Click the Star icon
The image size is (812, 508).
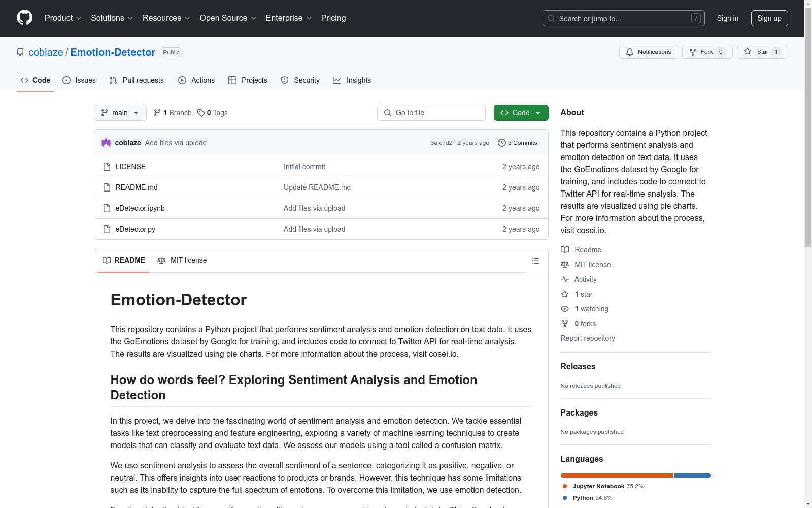click(748, 51)
